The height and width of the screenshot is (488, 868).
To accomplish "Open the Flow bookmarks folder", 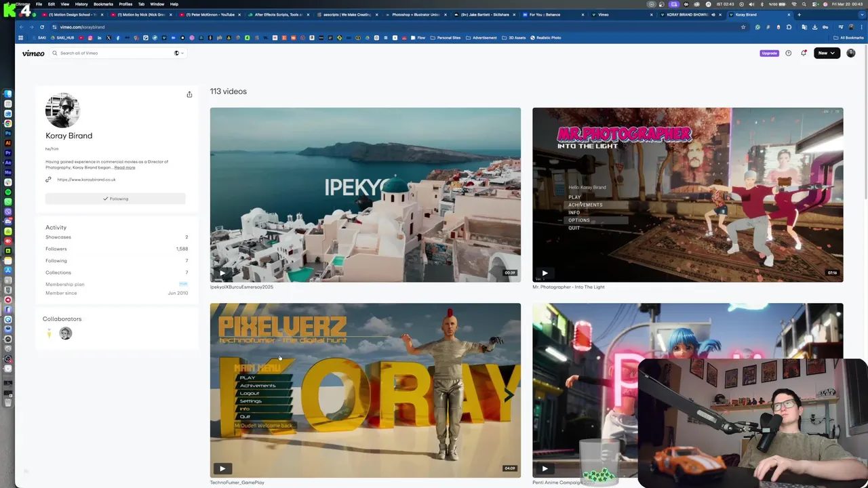I will (x=418, y=38).
